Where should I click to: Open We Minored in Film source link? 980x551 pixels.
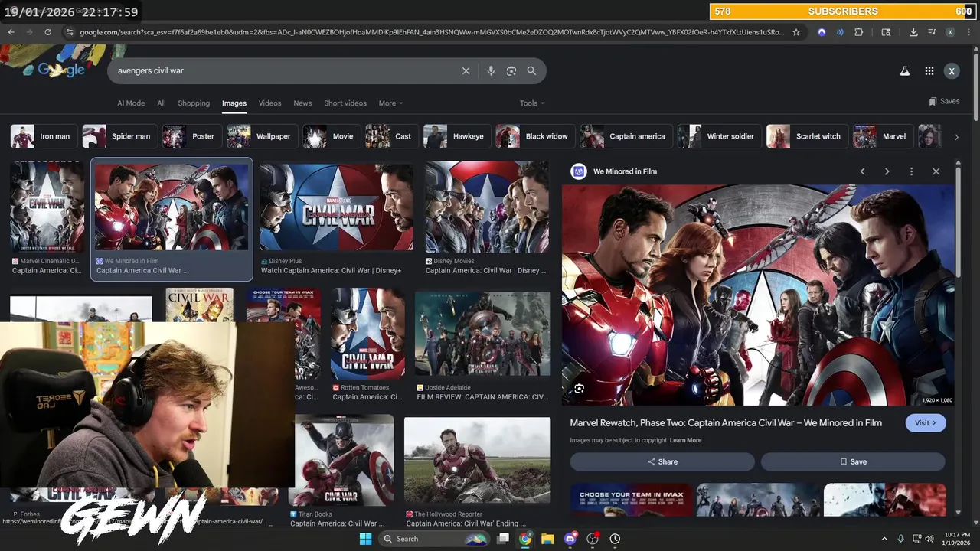tap(625, 171)
